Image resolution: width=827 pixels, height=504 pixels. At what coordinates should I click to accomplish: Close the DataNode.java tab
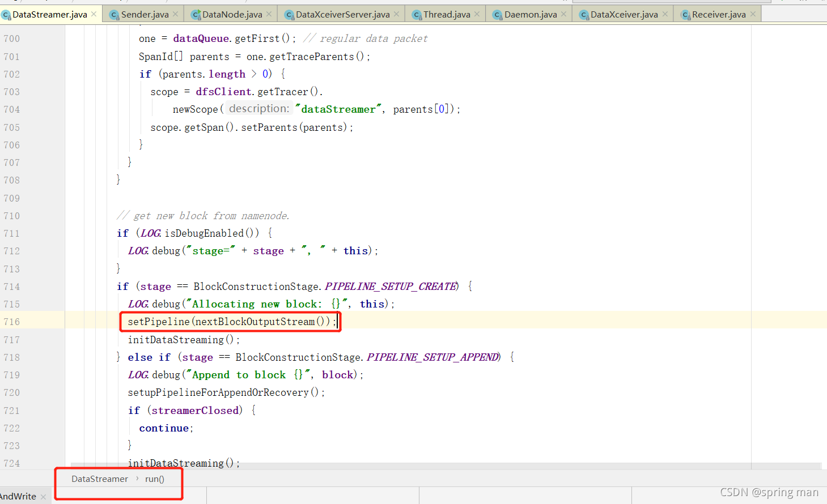pyautogui.click(x=269, y=14)
